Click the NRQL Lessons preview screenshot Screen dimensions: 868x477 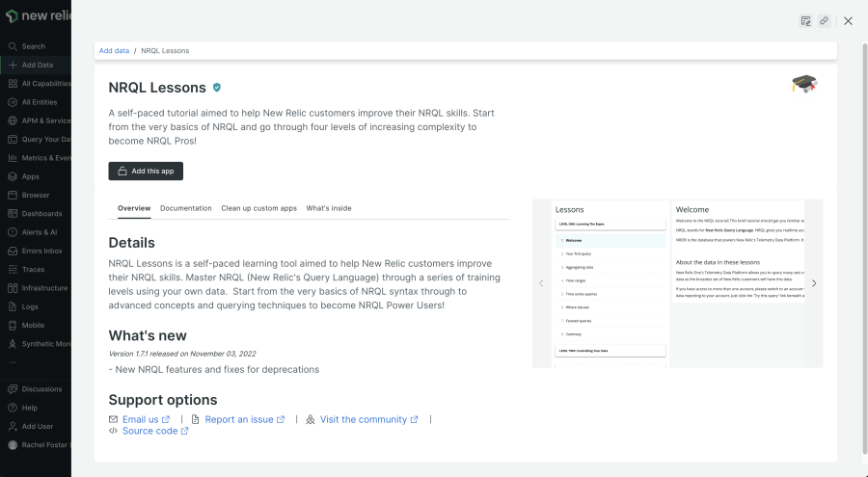pyautogui.click(x=677, y=283)
